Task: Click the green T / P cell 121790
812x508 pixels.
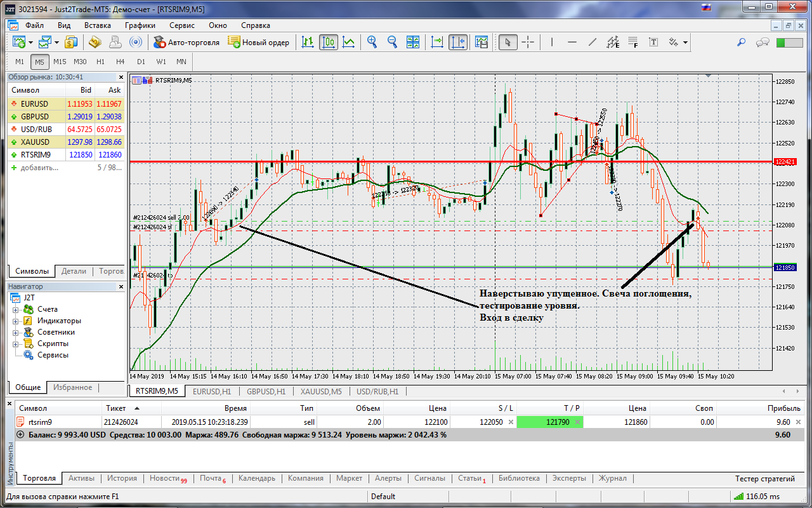Action: point(550,422)
